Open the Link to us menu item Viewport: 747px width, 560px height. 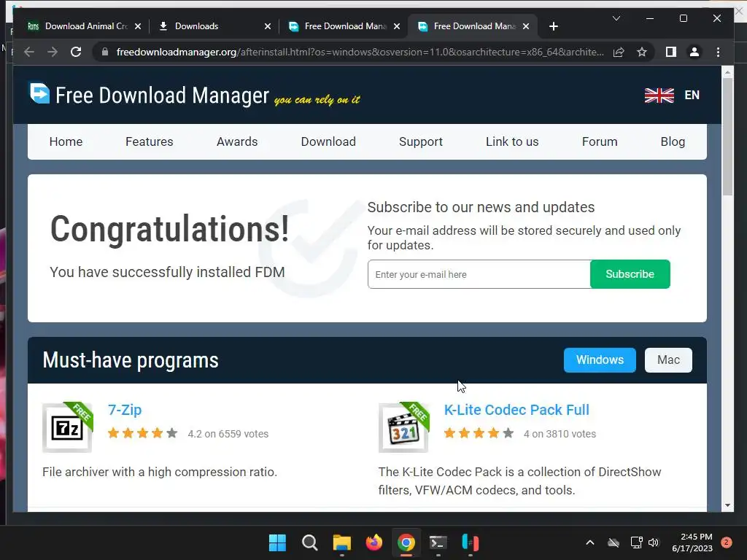click(x=512, y=142)
